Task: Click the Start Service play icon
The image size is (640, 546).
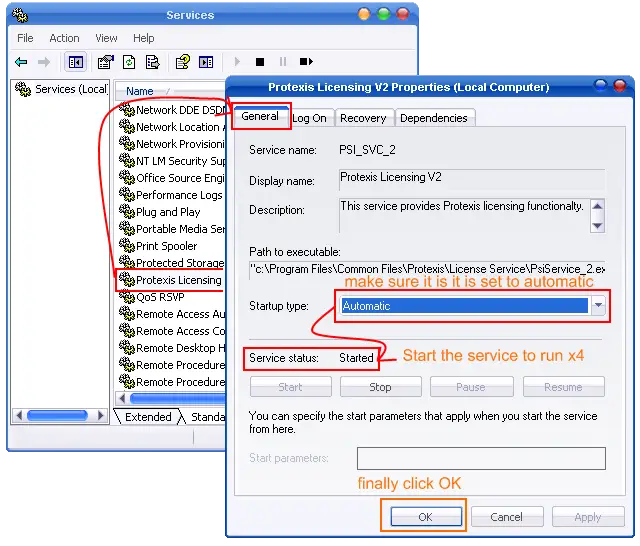Action: (237, 62)
